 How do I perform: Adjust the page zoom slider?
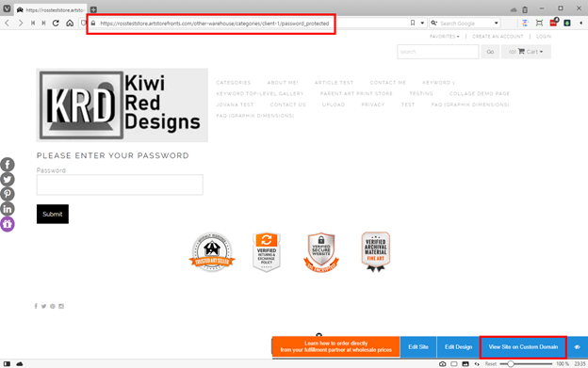click(x=526, y=364)
